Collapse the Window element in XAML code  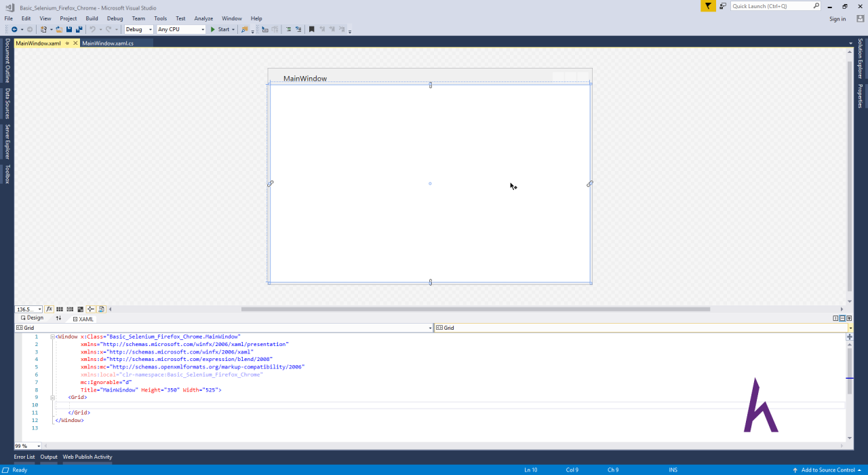pos(52,337)
